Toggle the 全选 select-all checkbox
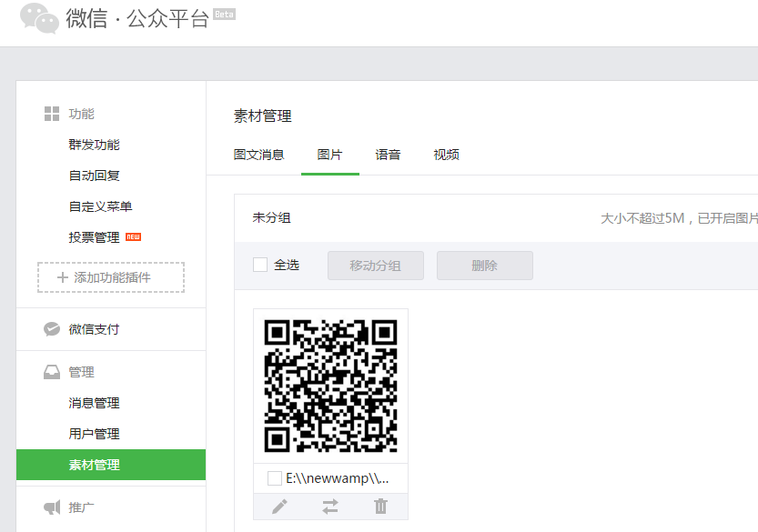The width and height of the screenshot is (758, 532). (260, 265)
